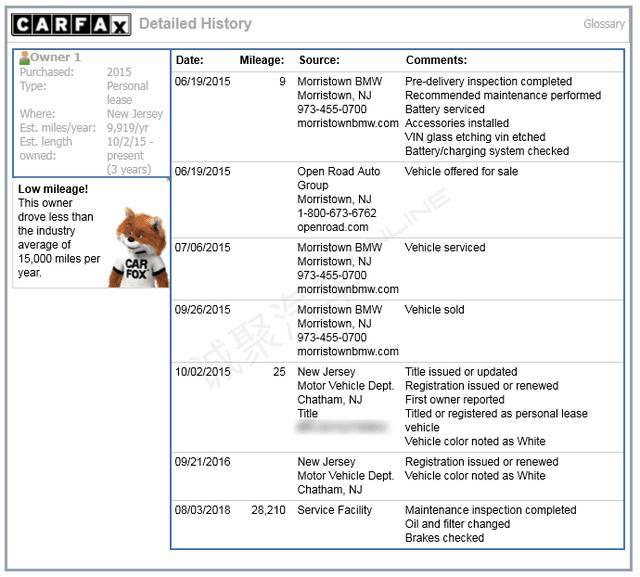
Task: Click the New Jersey location value
Action: click(135, 114)
